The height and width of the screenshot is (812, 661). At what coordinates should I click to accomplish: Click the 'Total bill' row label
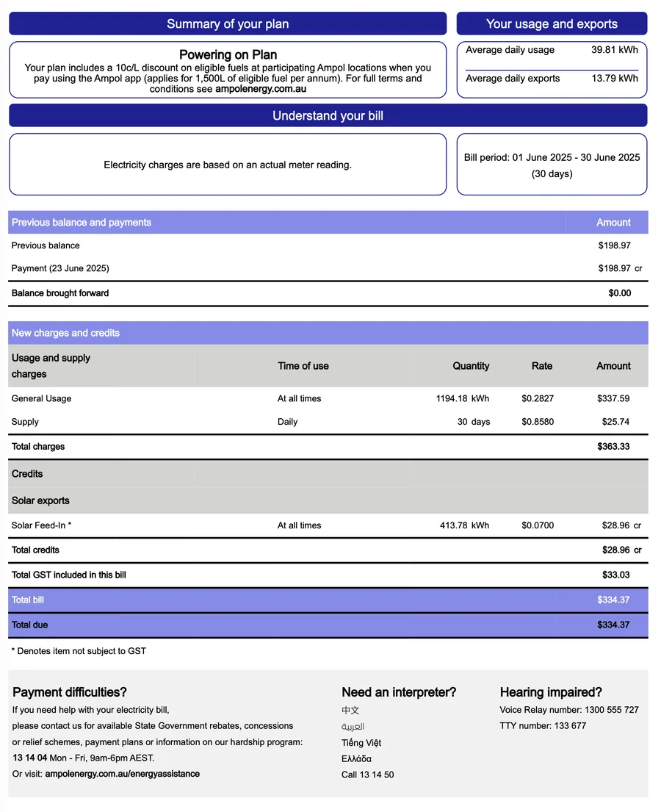click(x=27, y=600)
